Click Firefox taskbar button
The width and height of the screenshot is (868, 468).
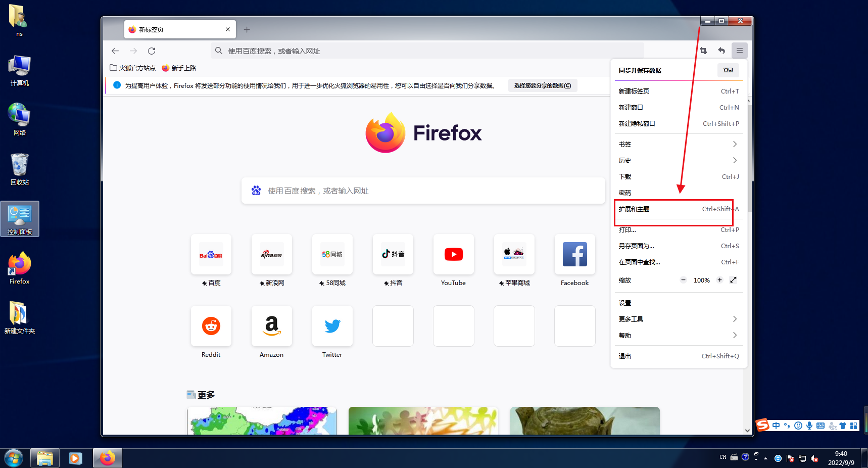tap(107, 458)
